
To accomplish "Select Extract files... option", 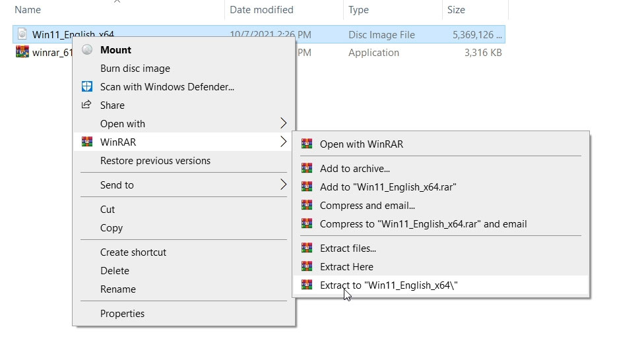I will [x=348, y=248].
